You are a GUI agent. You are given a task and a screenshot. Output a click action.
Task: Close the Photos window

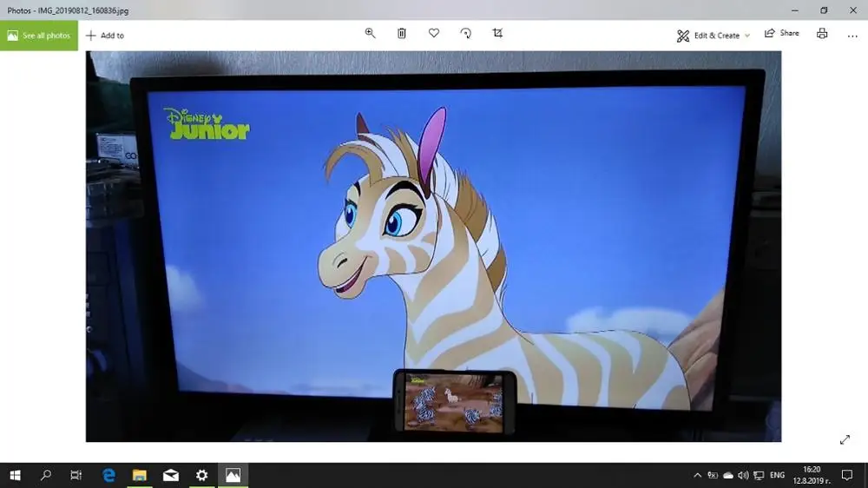pyautogui.click(x=853, y=10)
